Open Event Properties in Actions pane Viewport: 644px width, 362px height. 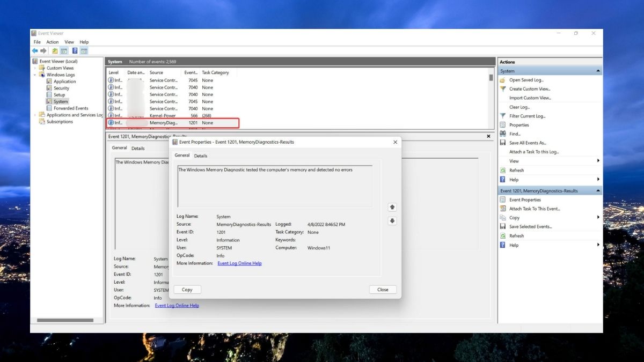click(525, 200)
